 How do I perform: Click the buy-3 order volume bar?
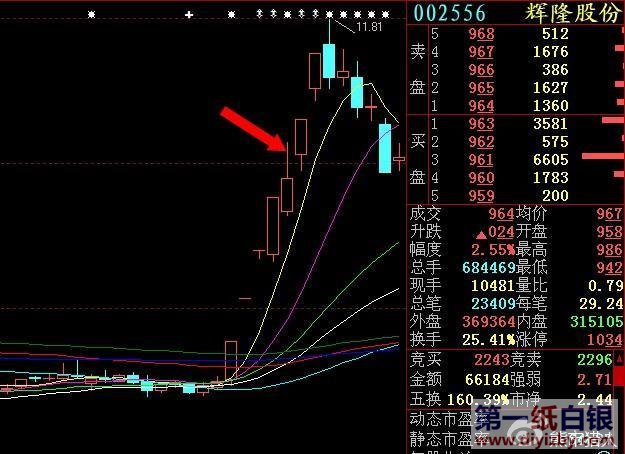coord(603,156)
